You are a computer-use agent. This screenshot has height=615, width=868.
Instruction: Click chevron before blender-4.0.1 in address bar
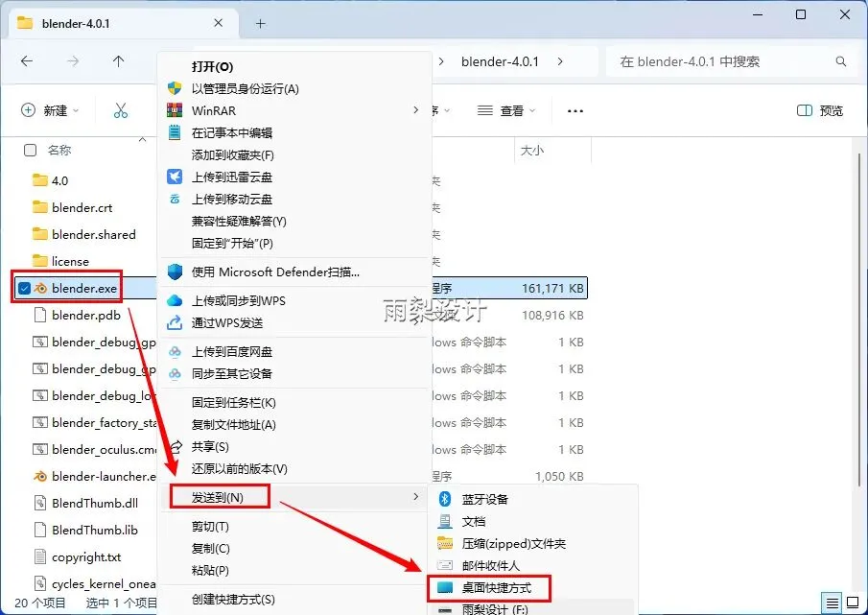(441, 61)
